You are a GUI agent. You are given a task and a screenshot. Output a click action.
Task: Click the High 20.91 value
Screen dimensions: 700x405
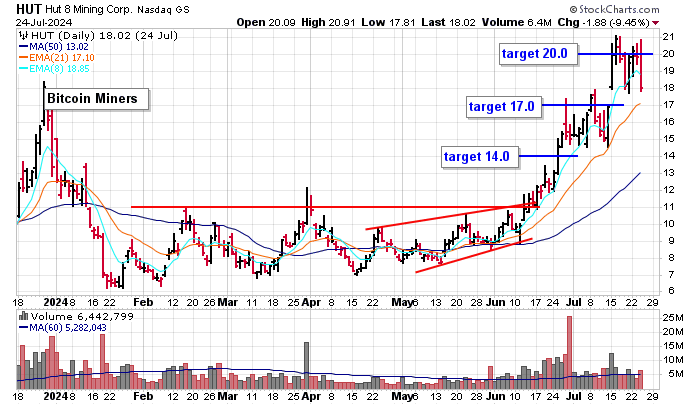[x=329, y=22]
